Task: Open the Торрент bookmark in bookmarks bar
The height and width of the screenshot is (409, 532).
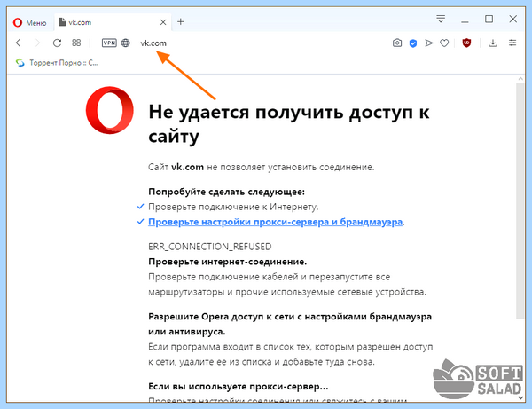Action: click(57, 62)
